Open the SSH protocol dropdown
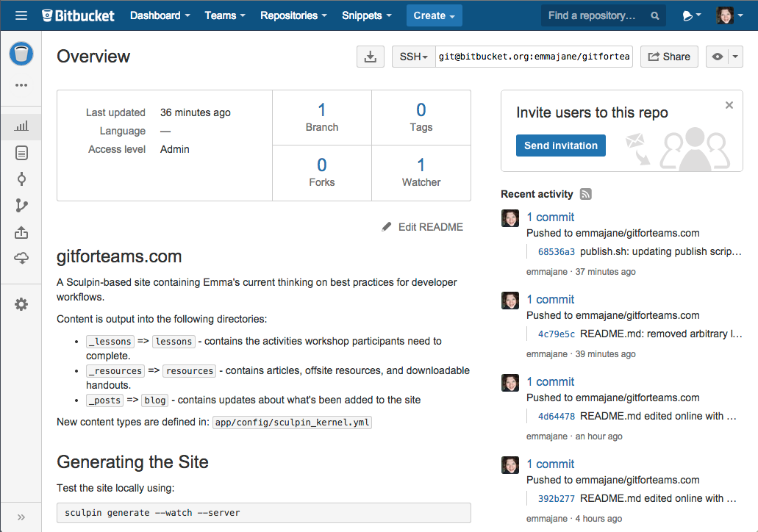 (413, 56)
